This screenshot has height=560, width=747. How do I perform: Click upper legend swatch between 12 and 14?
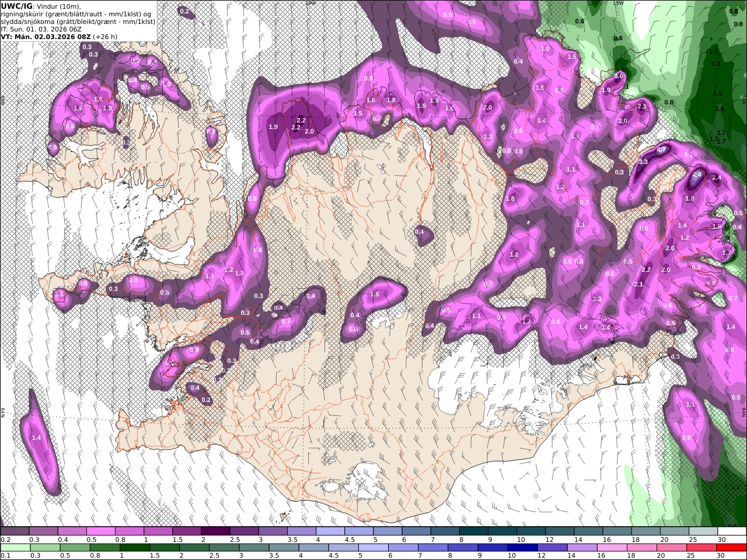[x=560, y=531]
